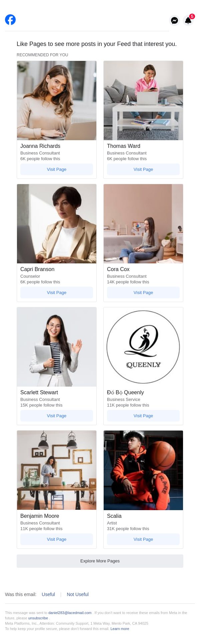Visit Page for Scalia
Viewport: 200px width, 644px height.
pyautogui.click(x=143, y=539)
